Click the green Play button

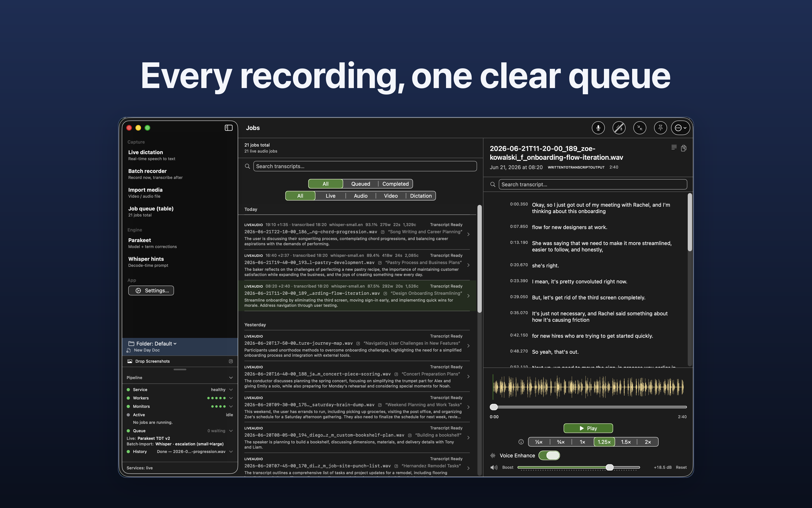tap(588, 428)
